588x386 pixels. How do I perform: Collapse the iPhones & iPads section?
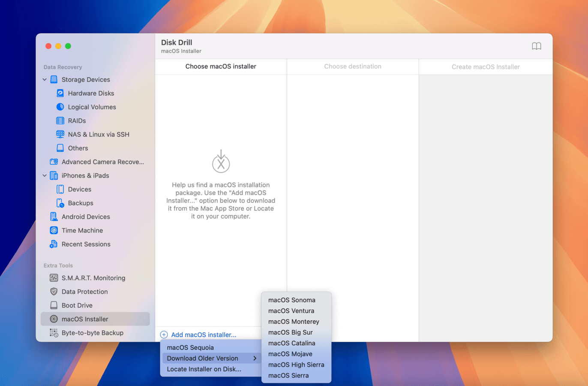tap(45, 175)
